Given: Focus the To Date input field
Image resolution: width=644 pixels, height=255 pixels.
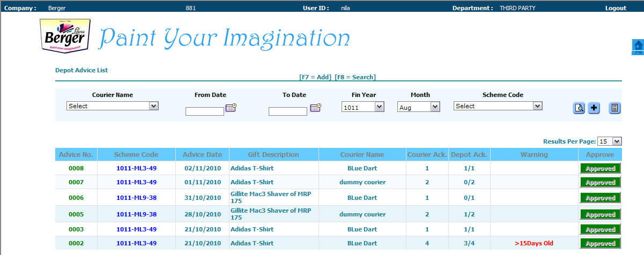Looking at the screenshot, I should pos(288,111).
